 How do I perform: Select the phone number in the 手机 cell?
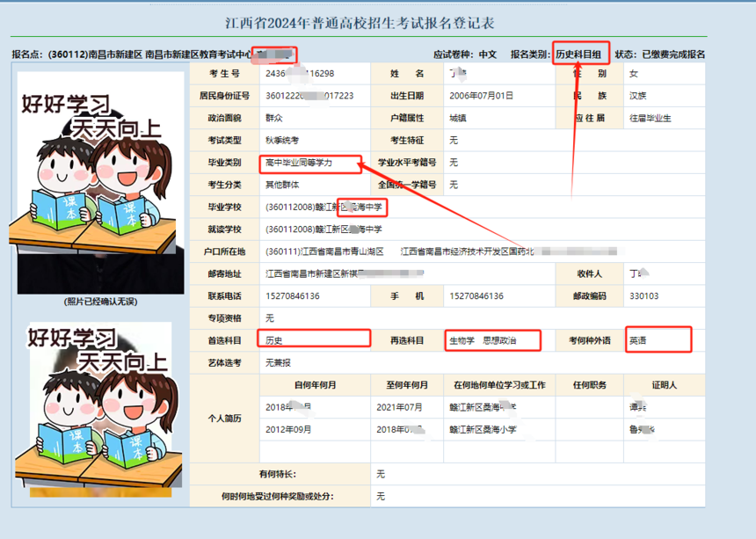[x=476, y=295]
